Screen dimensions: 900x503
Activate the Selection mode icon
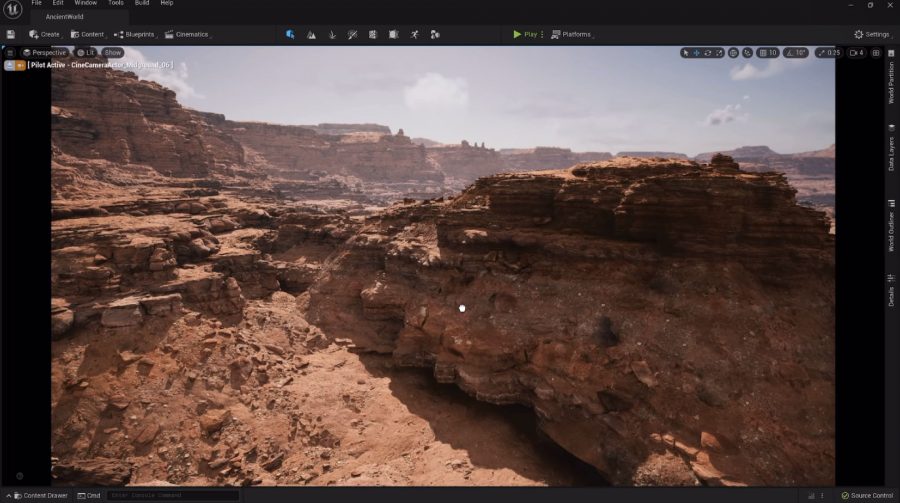[x=290, y=34]
